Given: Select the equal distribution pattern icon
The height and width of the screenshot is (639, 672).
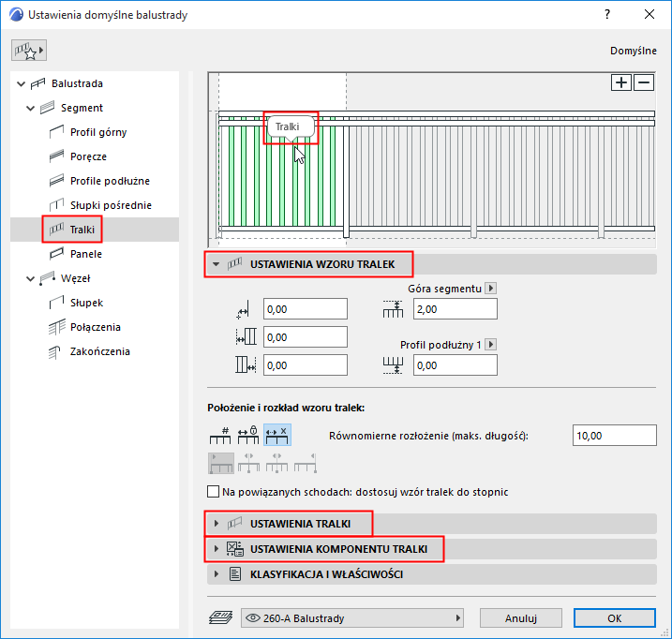Looking at the screenshot, I should 277,436.
